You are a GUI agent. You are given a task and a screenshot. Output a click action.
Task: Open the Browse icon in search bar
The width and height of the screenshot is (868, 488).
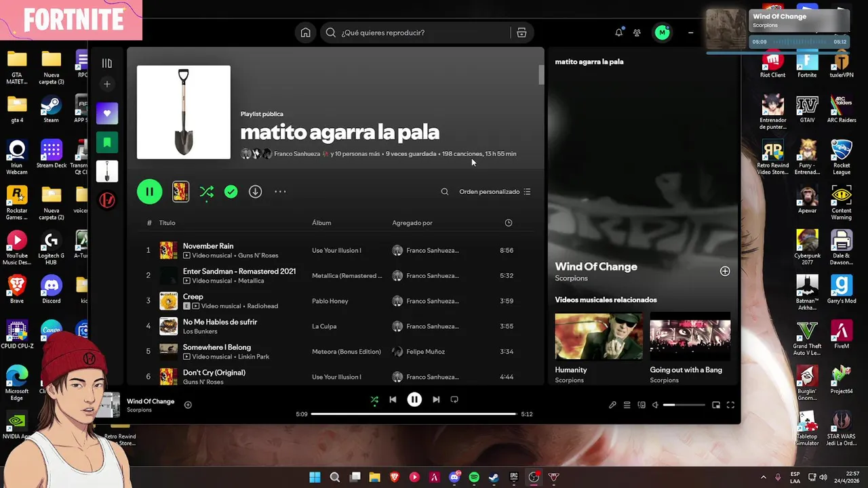pos(521,33)
